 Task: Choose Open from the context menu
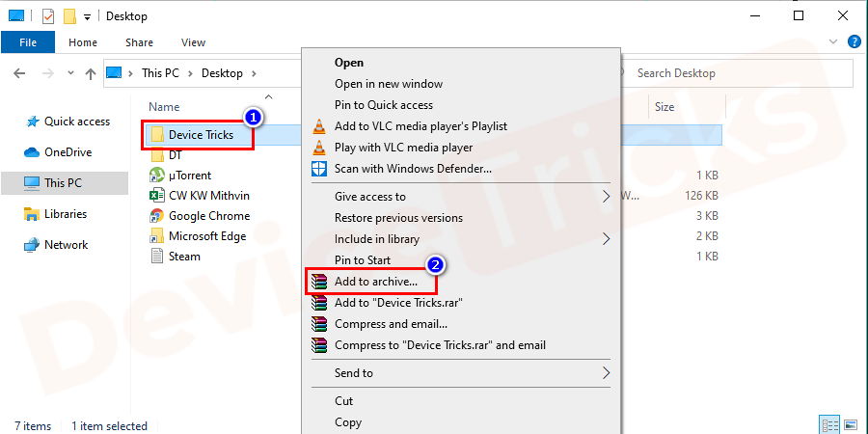click(349, 63)
